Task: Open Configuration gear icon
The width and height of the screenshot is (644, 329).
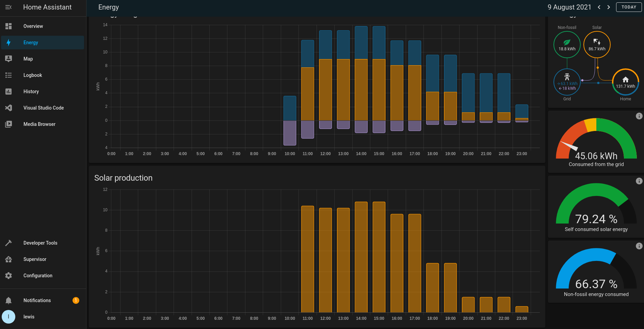Action: (9, 276)
